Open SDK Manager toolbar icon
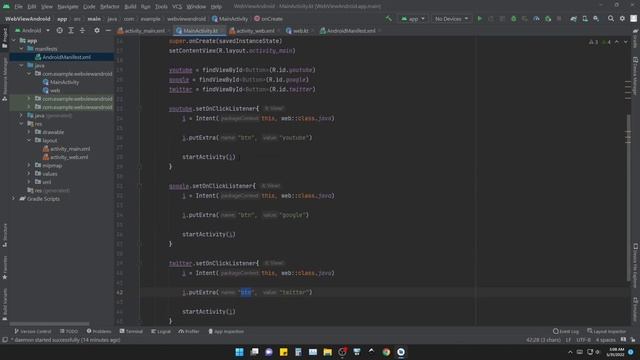 pyautogui.click(x=596, y=19)
